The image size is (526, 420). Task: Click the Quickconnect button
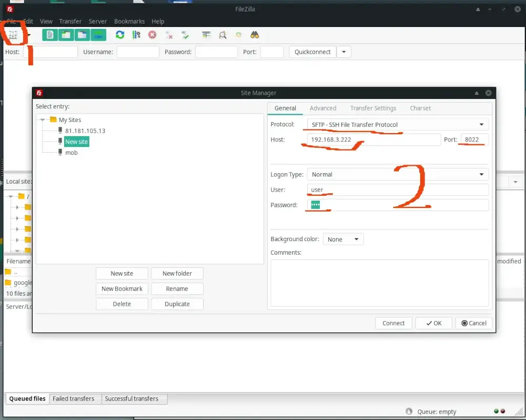(312, 52)
